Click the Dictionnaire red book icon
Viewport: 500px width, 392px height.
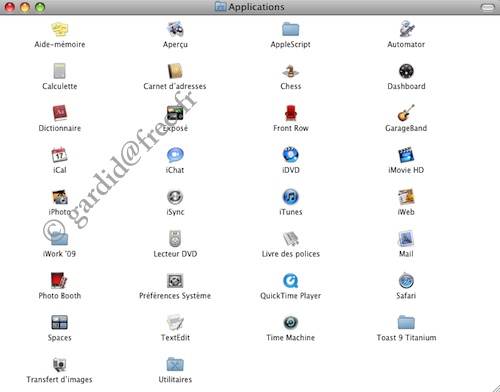[x=60, y=113]
